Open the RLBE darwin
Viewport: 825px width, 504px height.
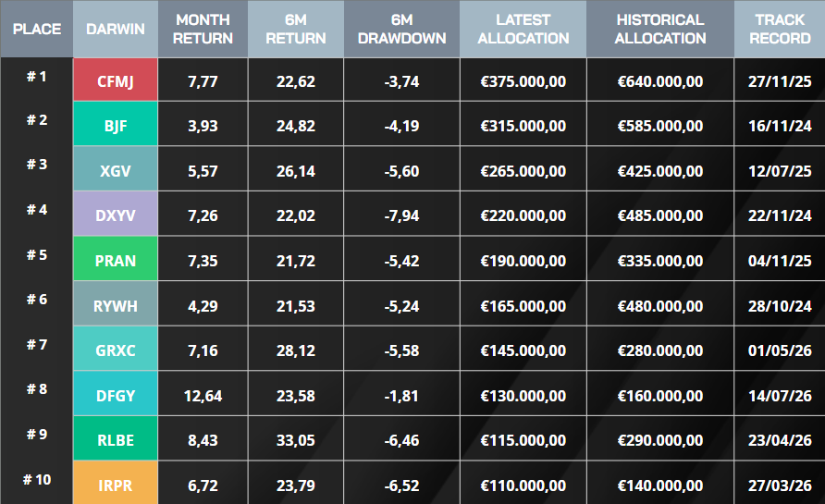tap(116, 438)
